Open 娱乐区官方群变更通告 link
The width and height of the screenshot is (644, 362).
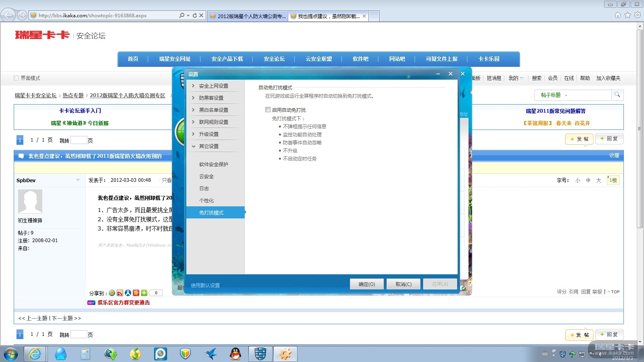pyautogui.click(x=124, y=302)
